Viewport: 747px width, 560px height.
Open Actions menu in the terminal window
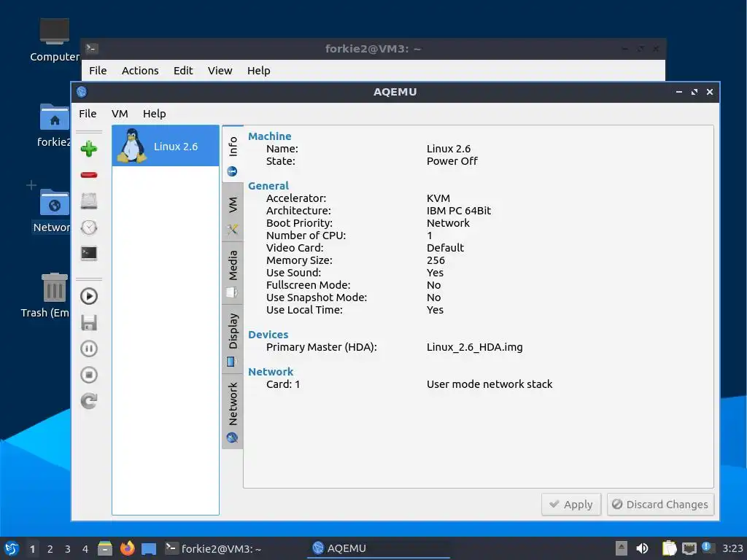[x=140, y=71]
